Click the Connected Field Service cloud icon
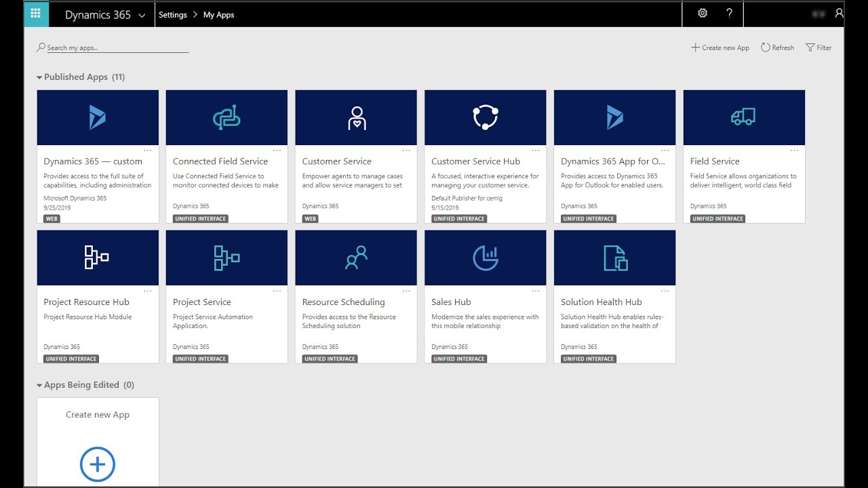This screenshot has width=868, height=488. [x=226, y=118]
